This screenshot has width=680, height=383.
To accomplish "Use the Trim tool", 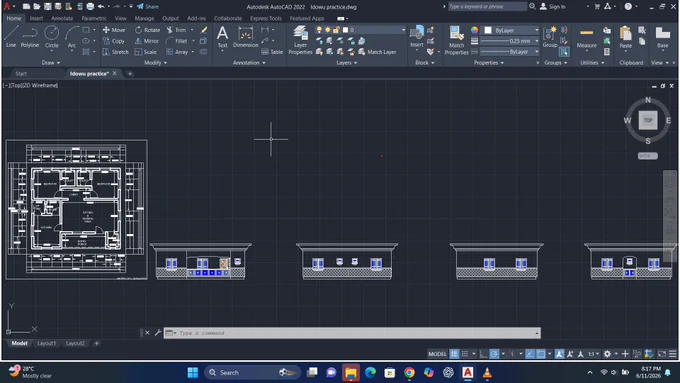I will [177, 30].
